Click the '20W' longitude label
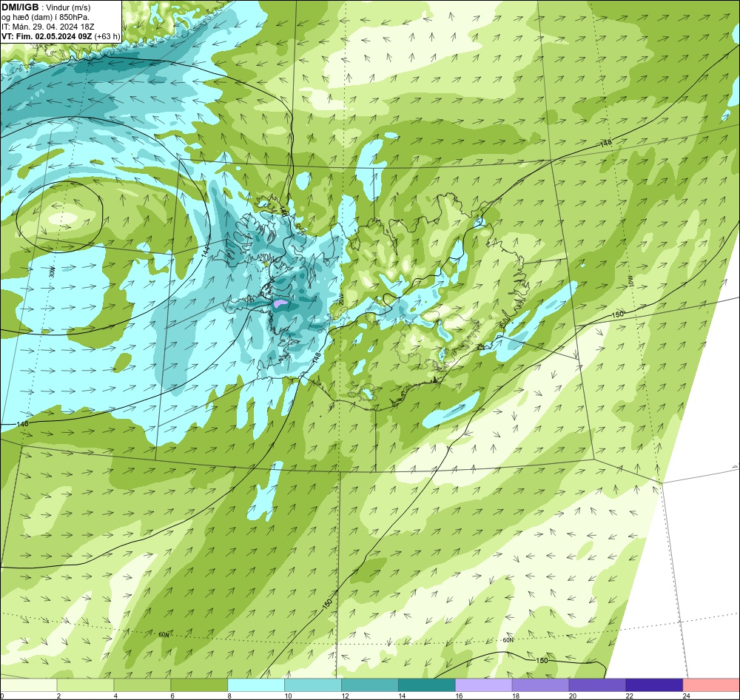 tap(340, 299)
